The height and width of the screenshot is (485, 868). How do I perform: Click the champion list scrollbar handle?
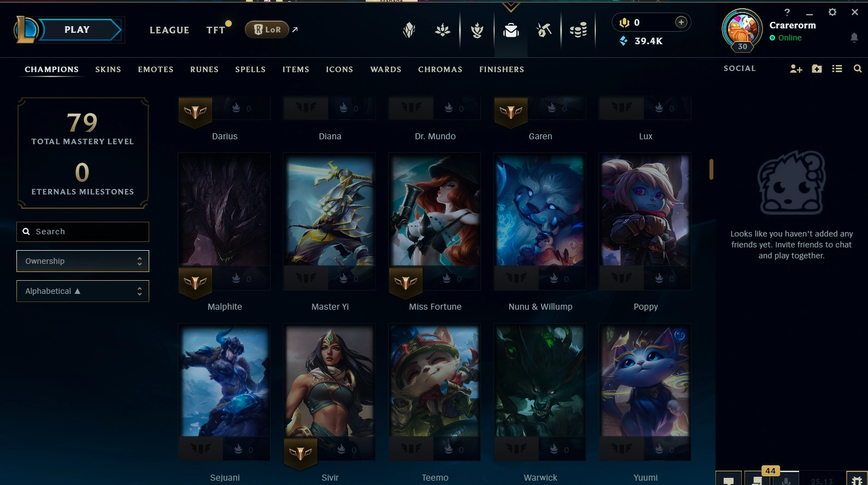point(711,169)
